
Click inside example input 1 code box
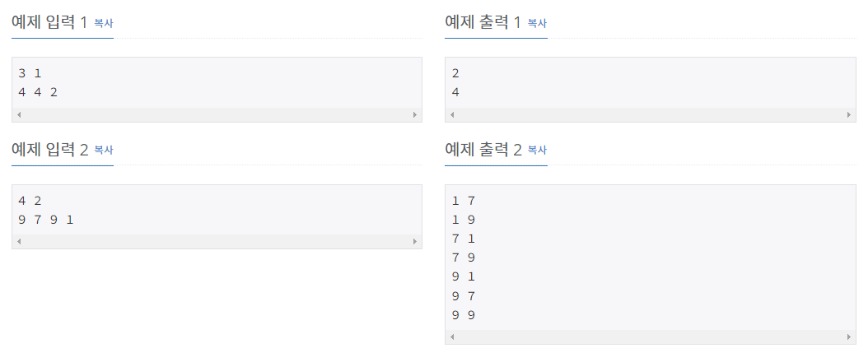point(217,83)
